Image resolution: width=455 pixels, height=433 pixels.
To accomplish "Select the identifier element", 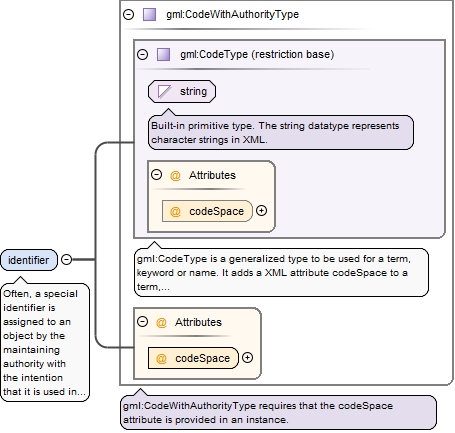I will click(29, 260).
